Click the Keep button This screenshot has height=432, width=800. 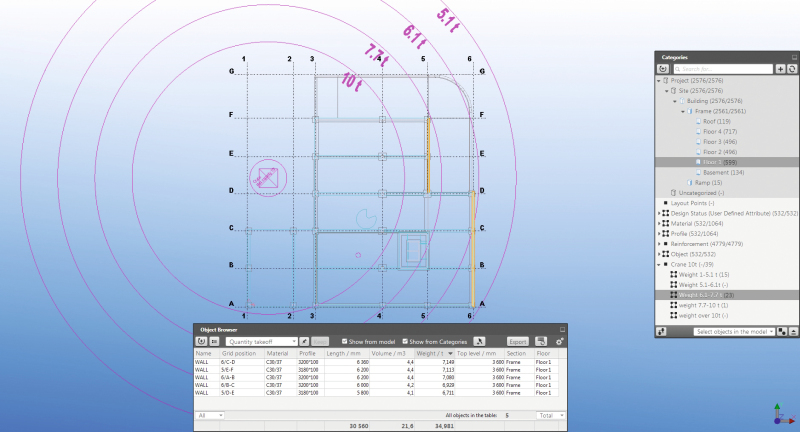tap(319, 342)
